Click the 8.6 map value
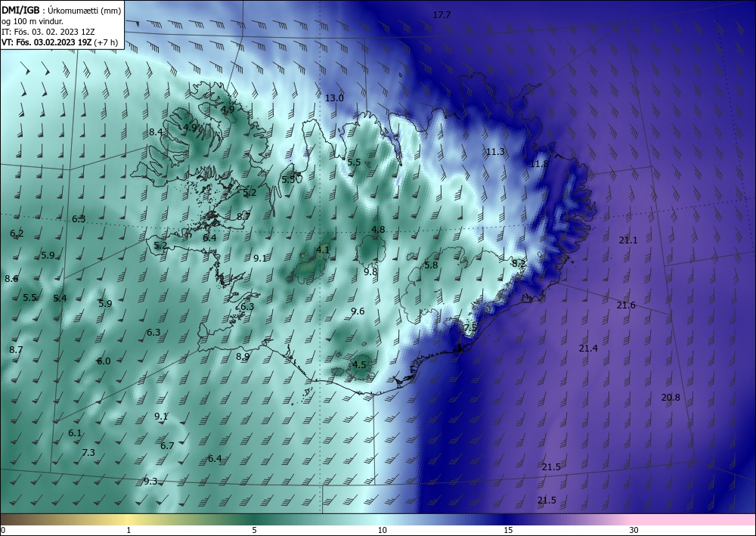 click(11, 279)
